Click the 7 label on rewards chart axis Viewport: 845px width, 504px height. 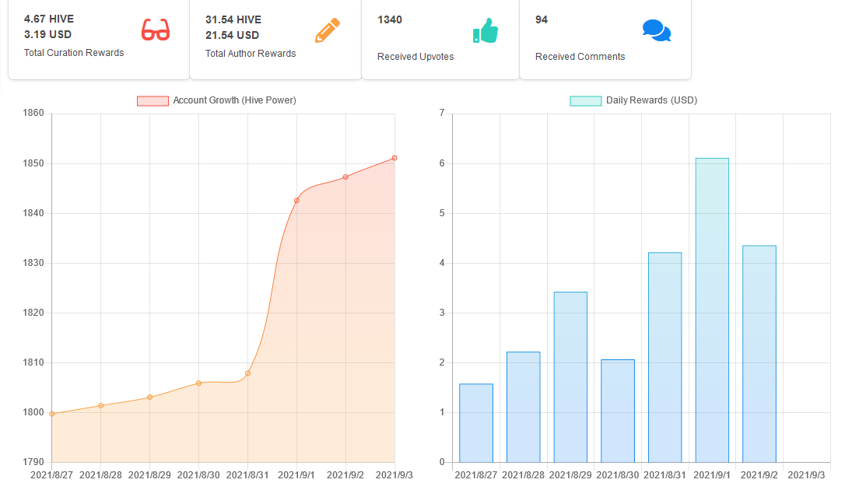(442, 113)
